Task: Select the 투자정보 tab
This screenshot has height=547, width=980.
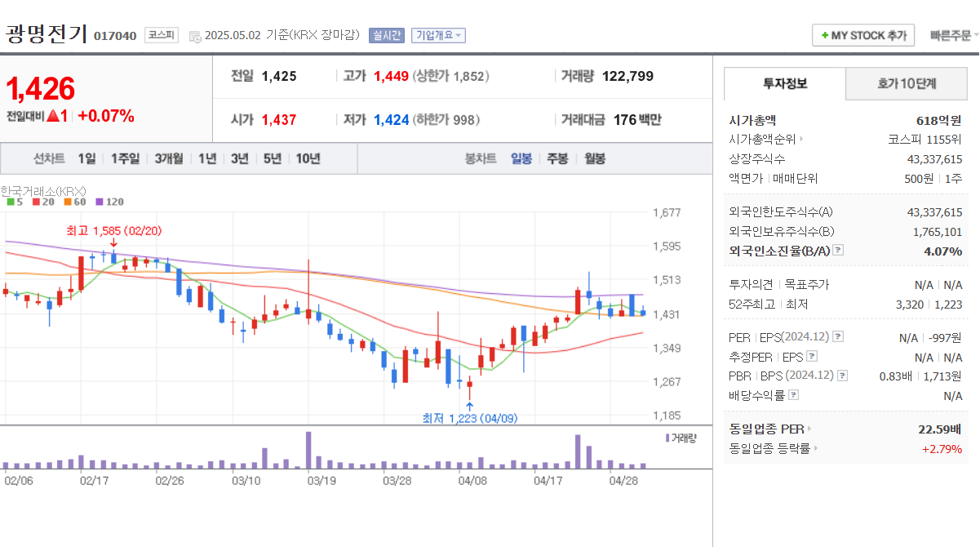Action: click(786, 84)
